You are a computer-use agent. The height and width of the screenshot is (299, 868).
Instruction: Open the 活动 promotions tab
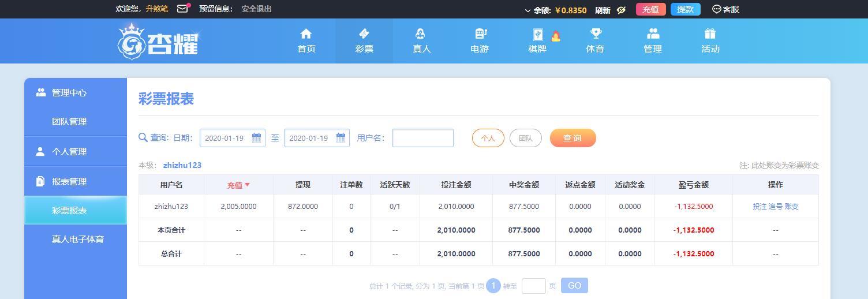pos(710,41)
